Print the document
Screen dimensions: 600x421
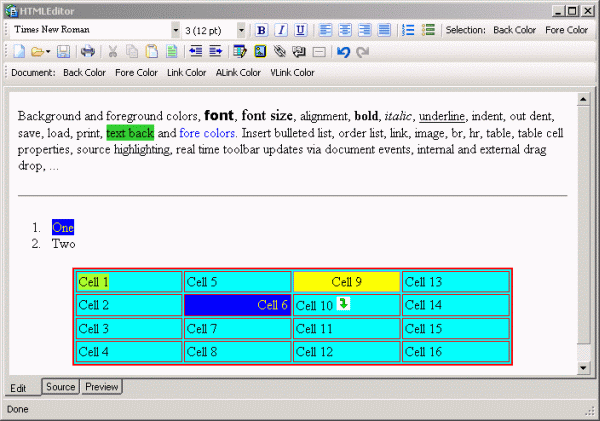pos(88,51)
